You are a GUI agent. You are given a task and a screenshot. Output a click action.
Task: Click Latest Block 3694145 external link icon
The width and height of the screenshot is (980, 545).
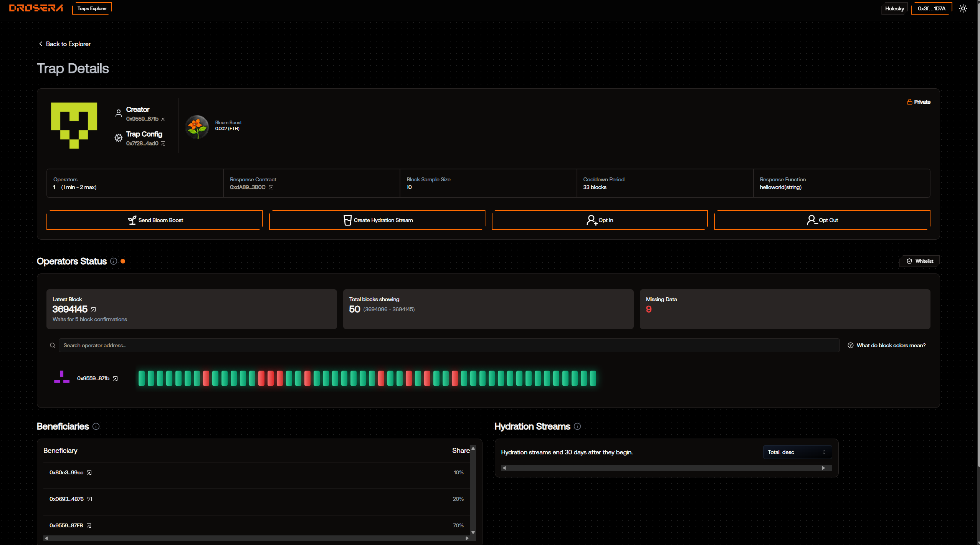(94, 310)
